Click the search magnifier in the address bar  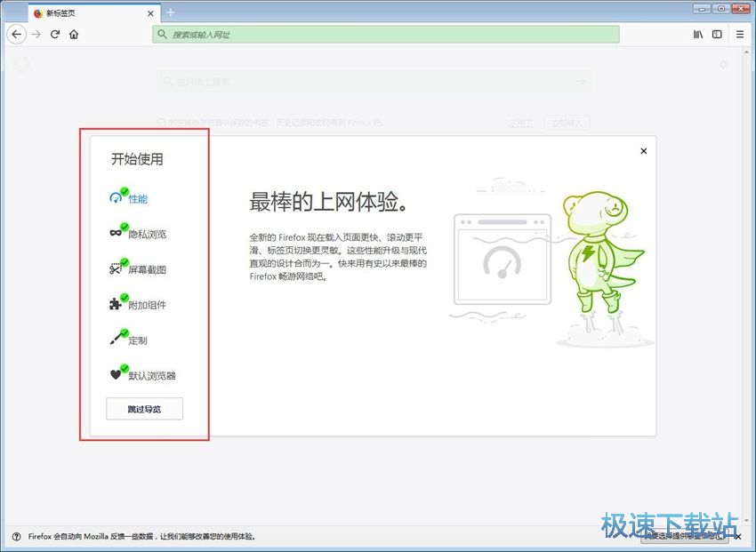pos(163,34)
